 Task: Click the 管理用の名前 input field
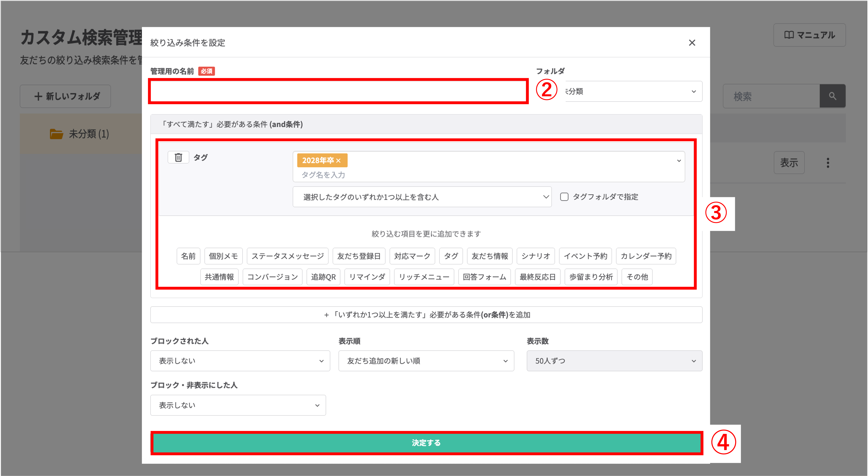tap(338, 91)
